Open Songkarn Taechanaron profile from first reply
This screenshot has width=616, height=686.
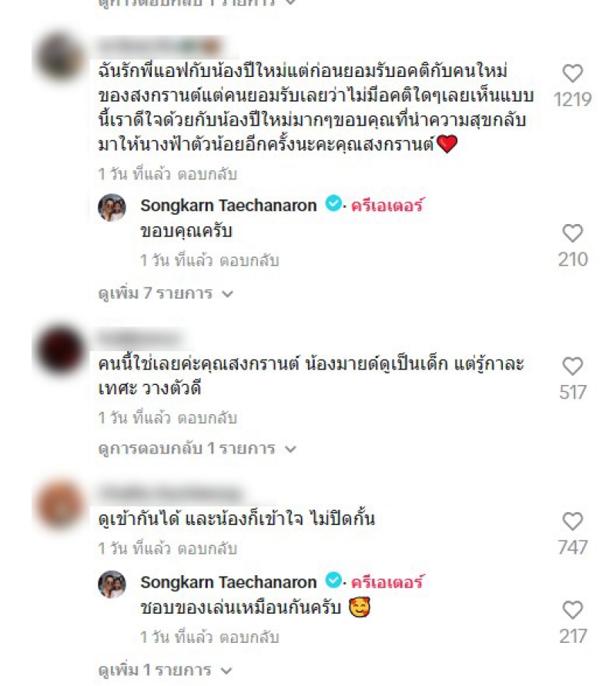[x=229, y=206]
